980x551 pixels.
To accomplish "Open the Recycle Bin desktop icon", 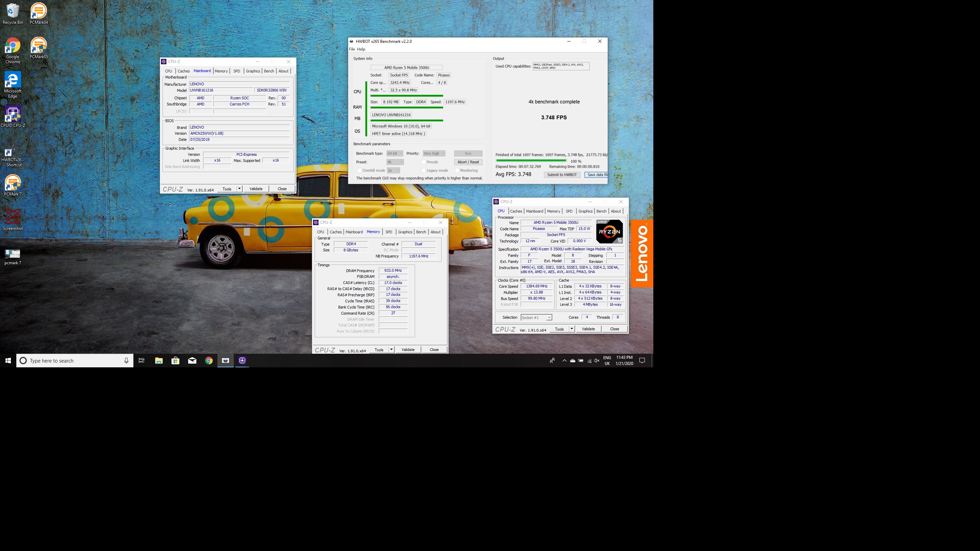I will (x=13, y=14).
